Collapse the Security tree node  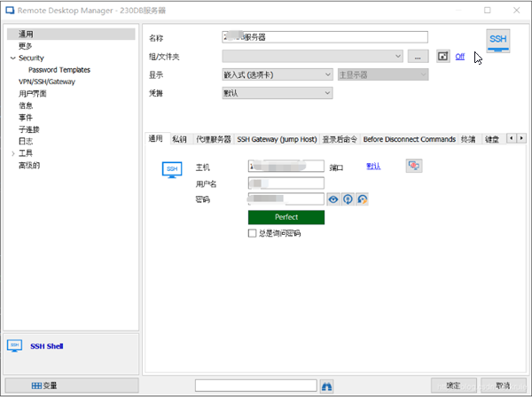[13, 58]
